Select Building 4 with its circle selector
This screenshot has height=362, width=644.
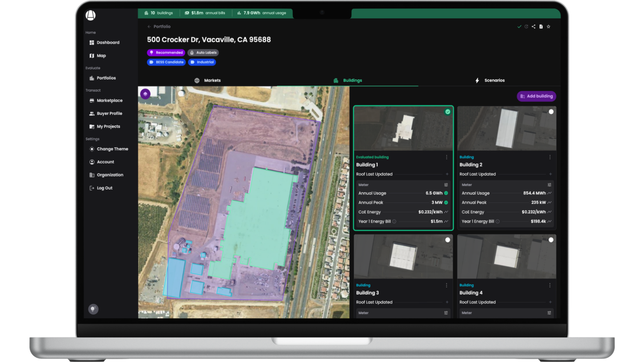[x=551, y=240]
